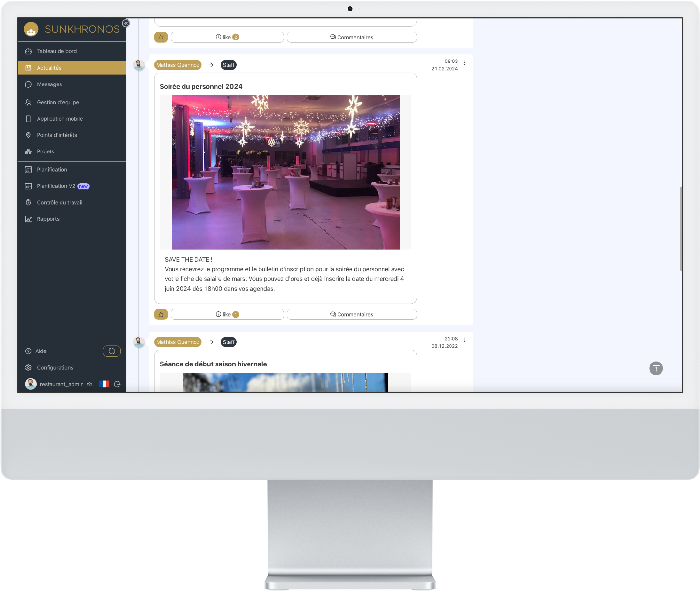Viewport: 700px width, 593px height.
Task: View likes list showing 2 likes
Action: (227, 37)
